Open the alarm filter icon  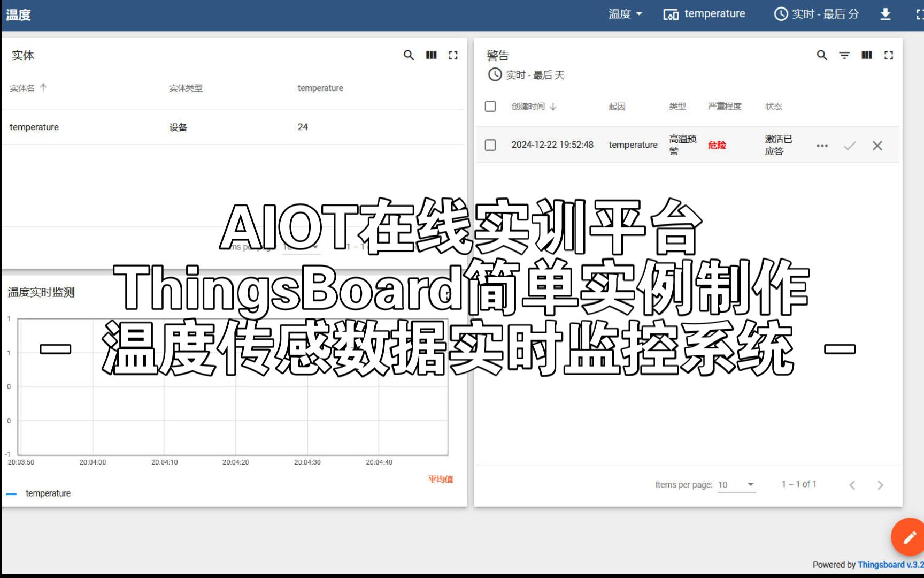pyautogui.click(x=844, y=55)
